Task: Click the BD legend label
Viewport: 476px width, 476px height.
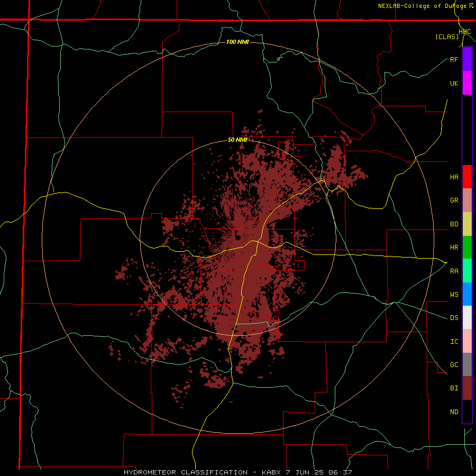Action: click(x=454, y=224)
